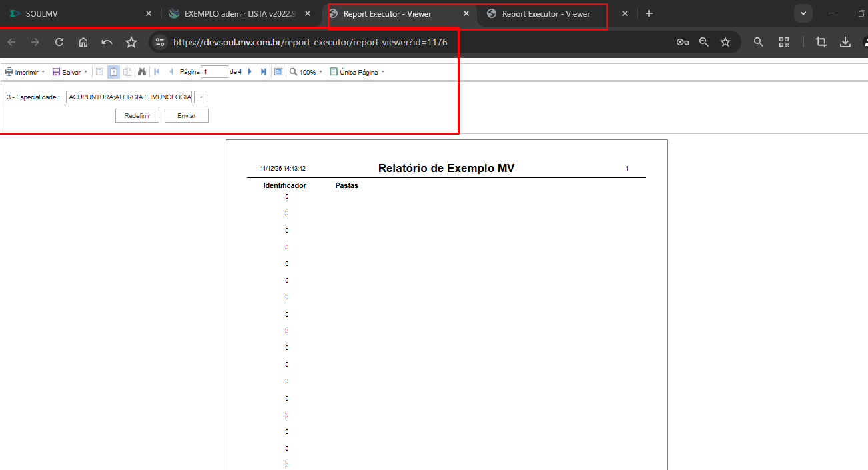868x470 pixels.
Task: Click the browser home icon
Action: coord(83,42)
